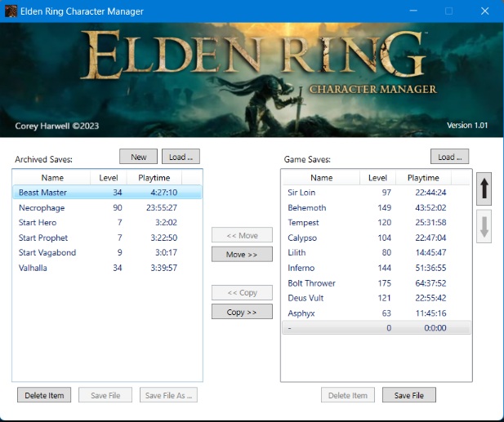
Task: Move selected game save down with arrow
Action: pos(484,226)
